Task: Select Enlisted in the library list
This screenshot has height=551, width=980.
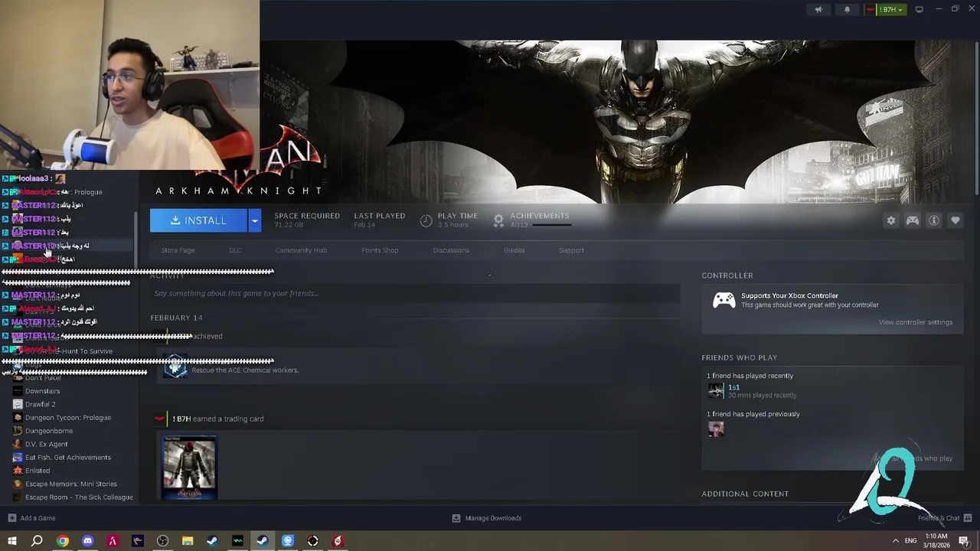Action: (x=38, y=471)
